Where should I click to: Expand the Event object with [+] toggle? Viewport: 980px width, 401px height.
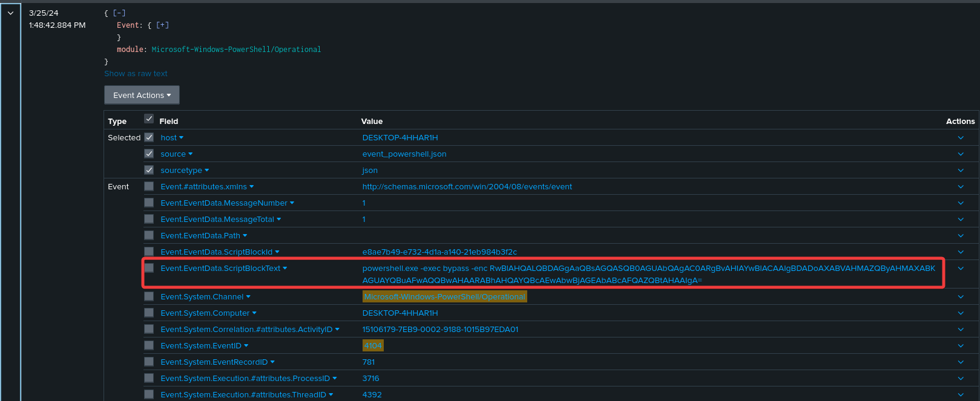point(162,25)
